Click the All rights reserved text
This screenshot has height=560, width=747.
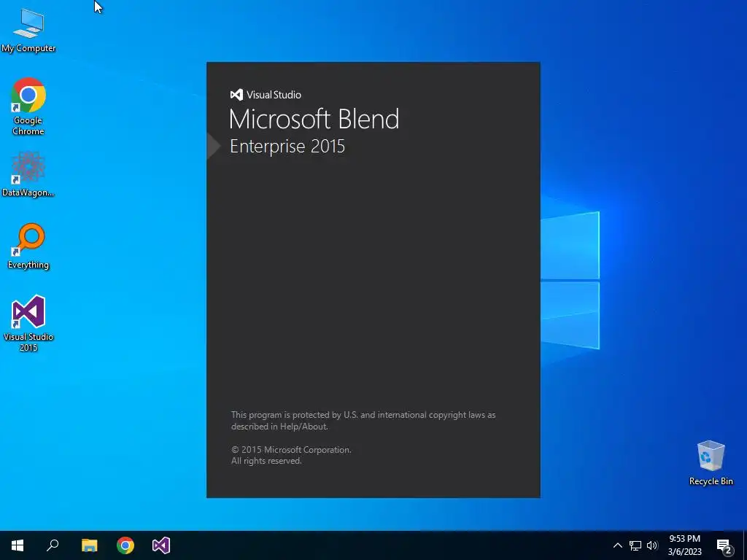pos(266,461)
